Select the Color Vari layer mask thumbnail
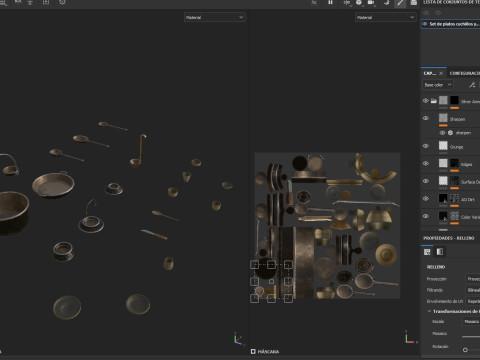The width and height of the screenshot is (480, 360). pos(454,216)
